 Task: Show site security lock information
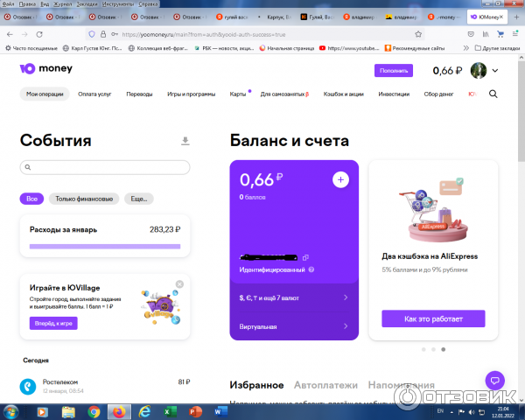103,34
